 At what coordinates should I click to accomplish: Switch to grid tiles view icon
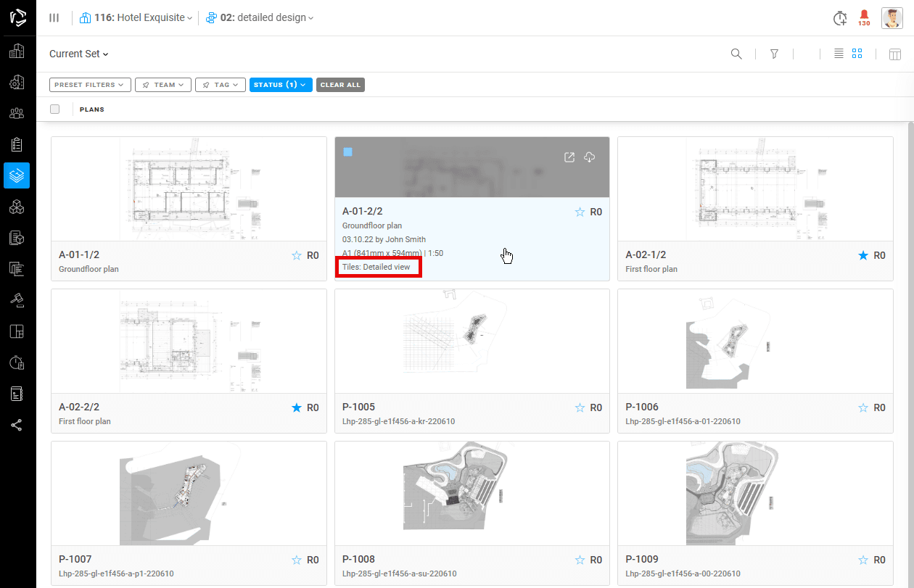[857, 54]
